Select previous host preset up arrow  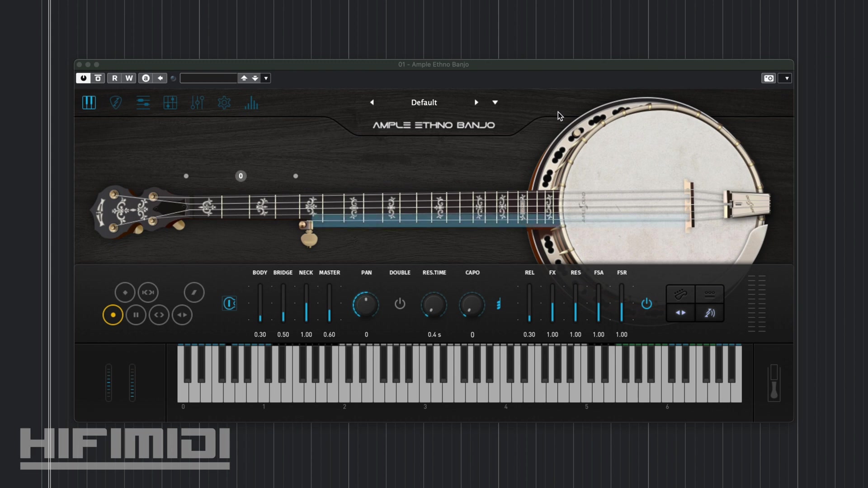[x=244, y=78]
